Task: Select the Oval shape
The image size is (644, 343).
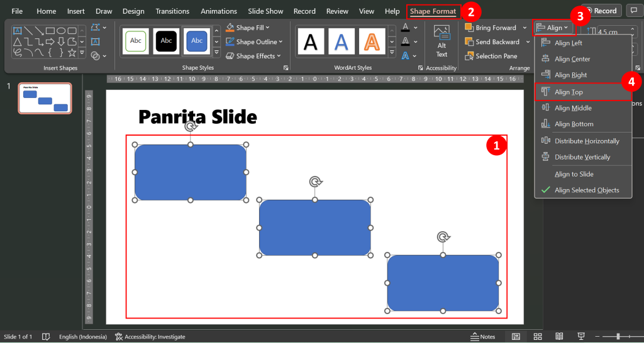Action: point(61,31)
